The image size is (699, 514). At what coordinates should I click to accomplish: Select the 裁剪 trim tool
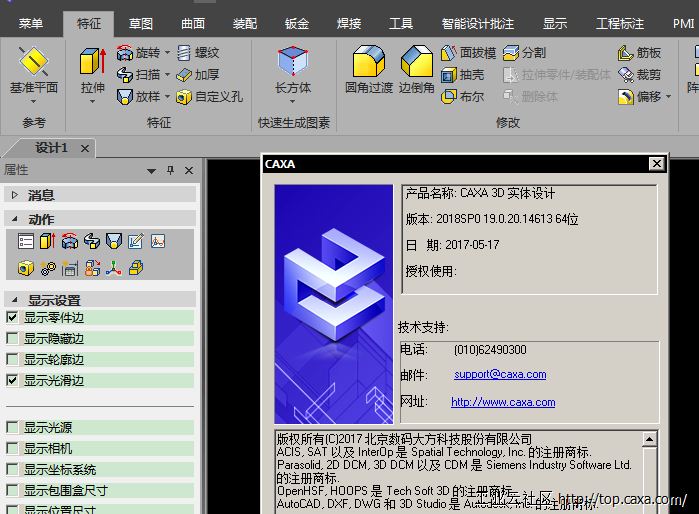tap(639, 74)
